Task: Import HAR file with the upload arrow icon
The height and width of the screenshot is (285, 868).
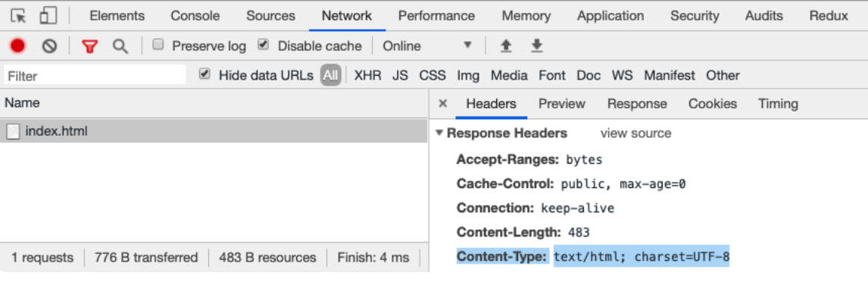Action: click(x=505, y=46)
